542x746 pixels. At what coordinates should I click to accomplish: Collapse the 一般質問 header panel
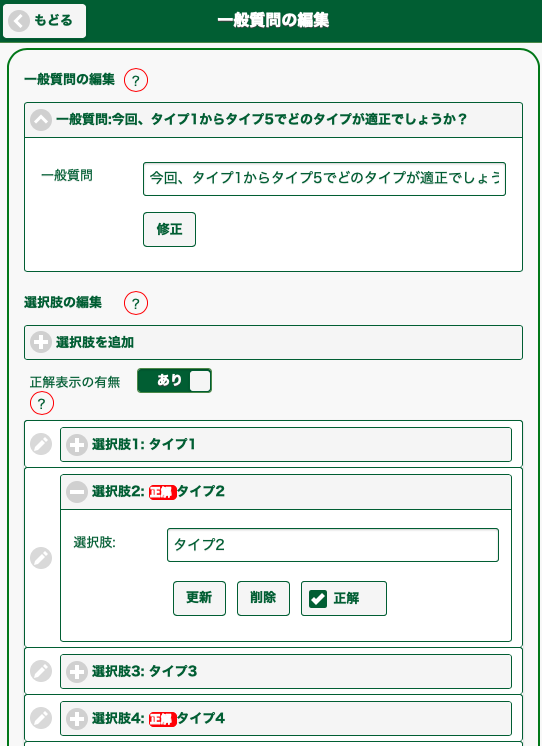pos(273,120)
